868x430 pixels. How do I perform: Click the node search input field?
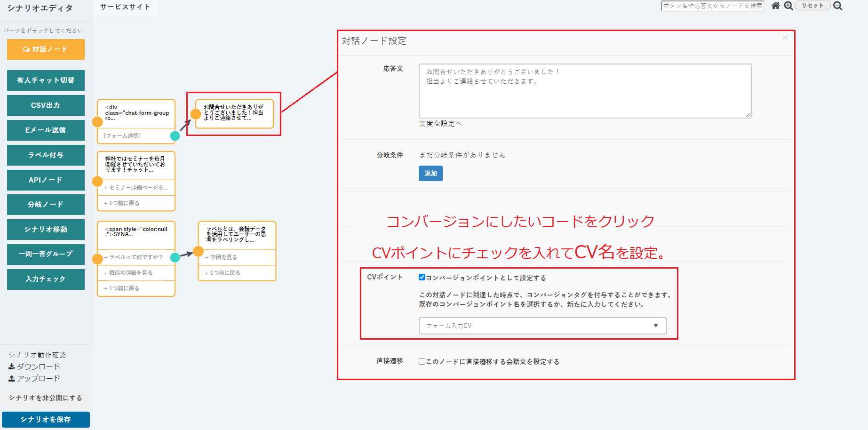(712, 6)
